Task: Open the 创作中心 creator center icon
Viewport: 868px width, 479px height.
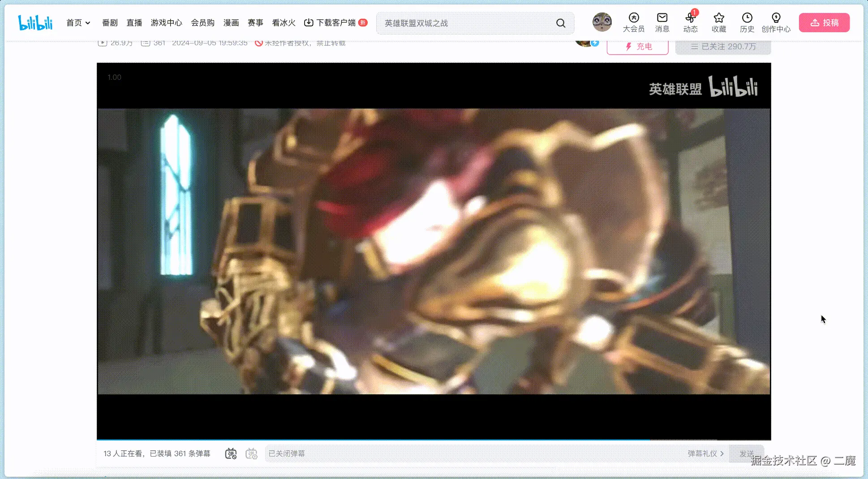Action: click(x=776, y=22)
